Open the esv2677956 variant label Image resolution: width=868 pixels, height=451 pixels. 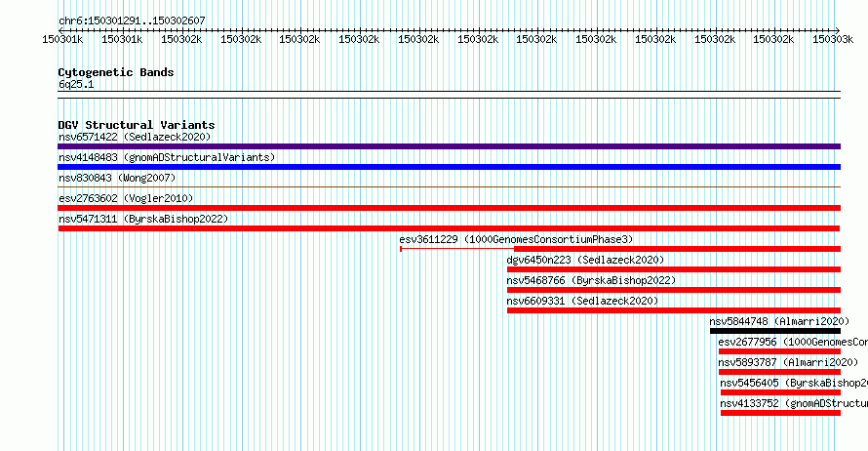[793, 342]
